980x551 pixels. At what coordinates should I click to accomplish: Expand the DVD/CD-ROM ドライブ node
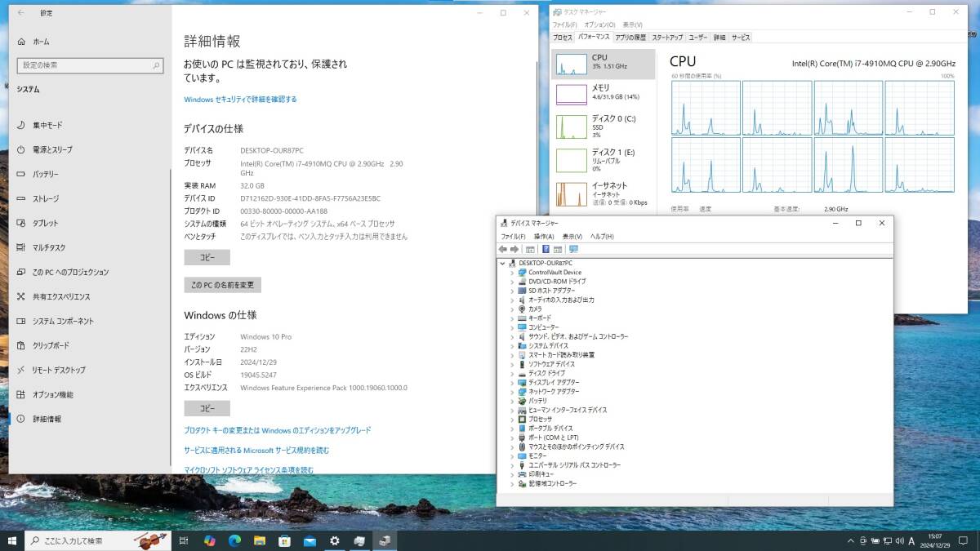pos(513,282)
